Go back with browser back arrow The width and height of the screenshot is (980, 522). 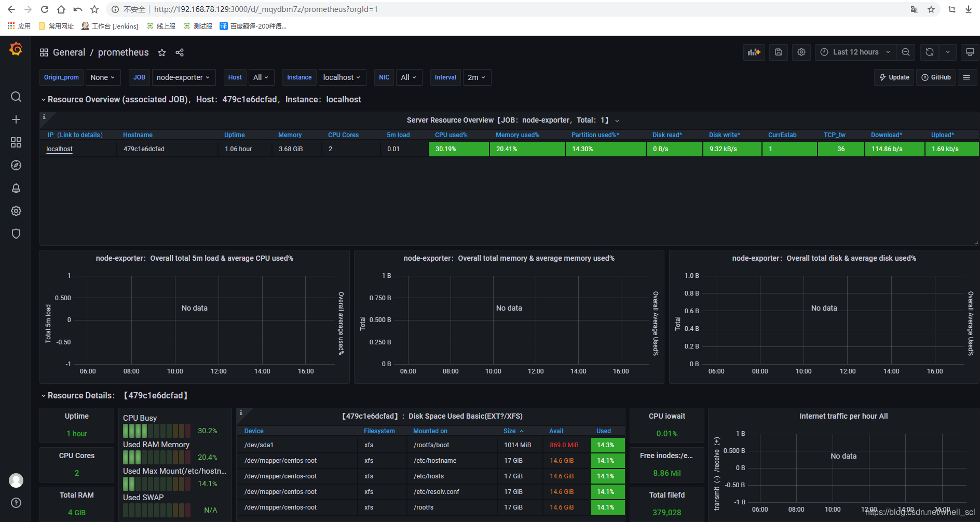[11, 9]
